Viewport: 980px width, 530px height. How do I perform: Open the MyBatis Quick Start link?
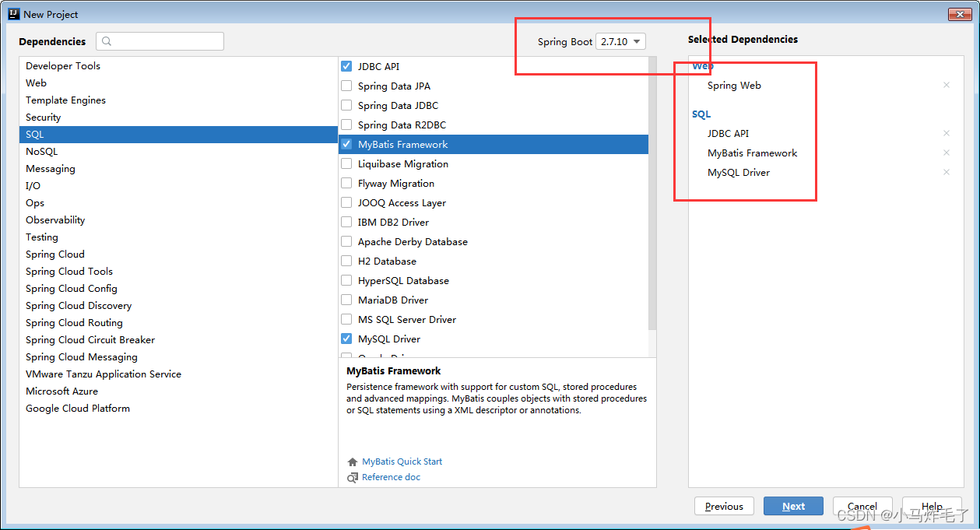click(x=402, y=462)
